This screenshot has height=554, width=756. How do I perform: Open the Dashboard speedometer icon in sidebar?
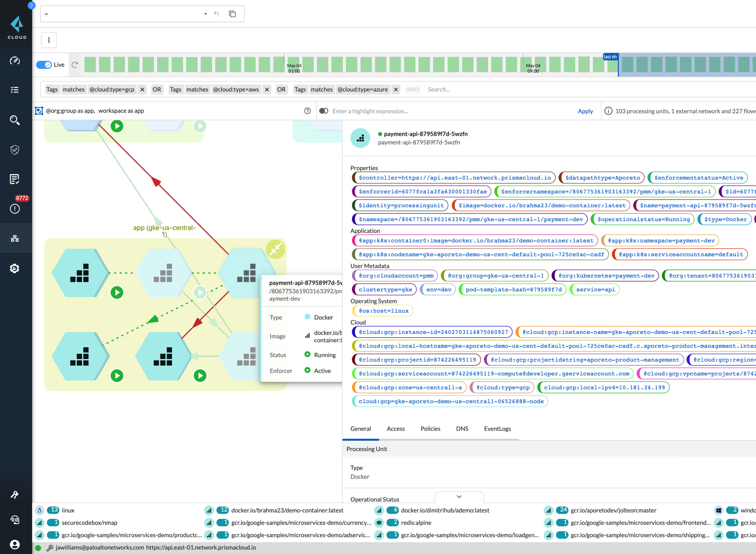[x=15, y=61]
